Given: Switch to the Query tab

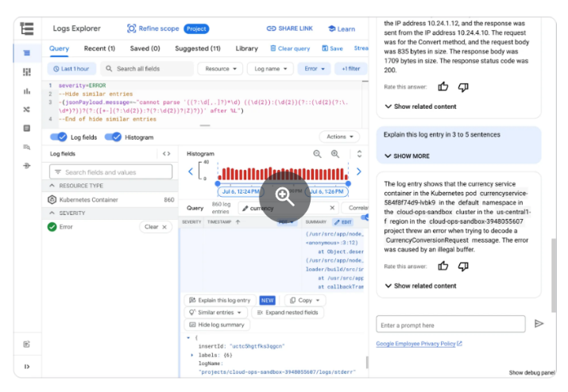Looking at the screenshot, I should [x=59, y=48].
